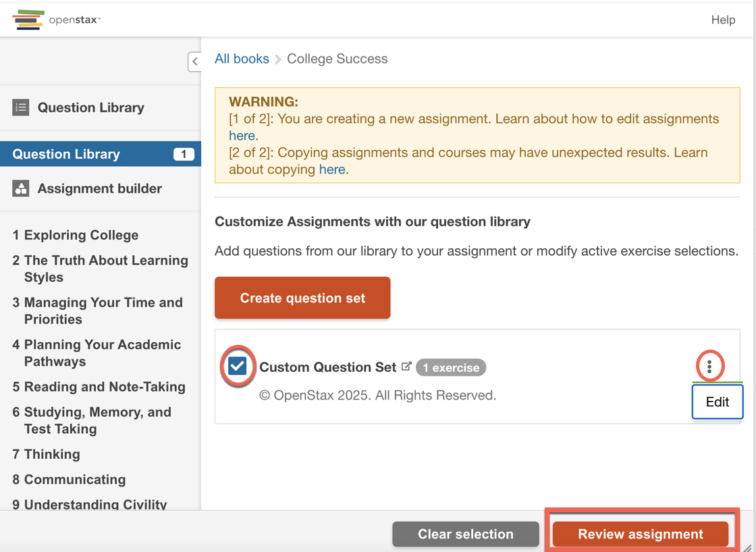756x552 pixels.
Task: Click the OpenStax logo
Action: coord(56,20)
